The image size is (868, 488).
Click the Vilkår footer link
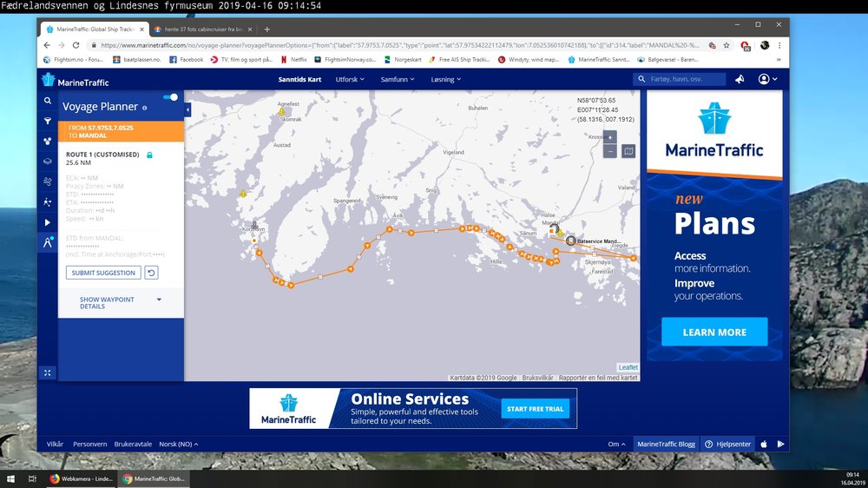pyautogui.click(x=55, y=444)
